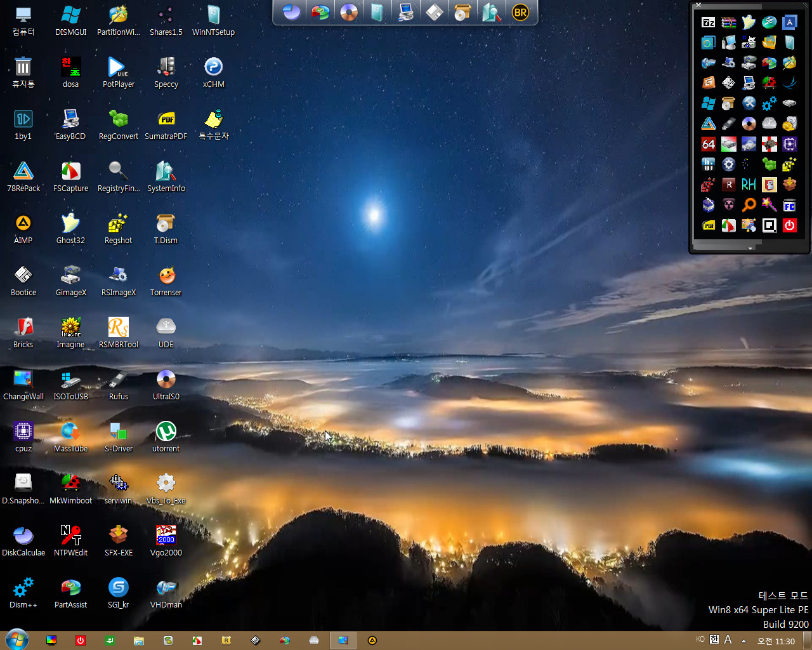Open the dosa desktop icon
The width and height of the screenshot is (812, 650).
click(70, 73)
